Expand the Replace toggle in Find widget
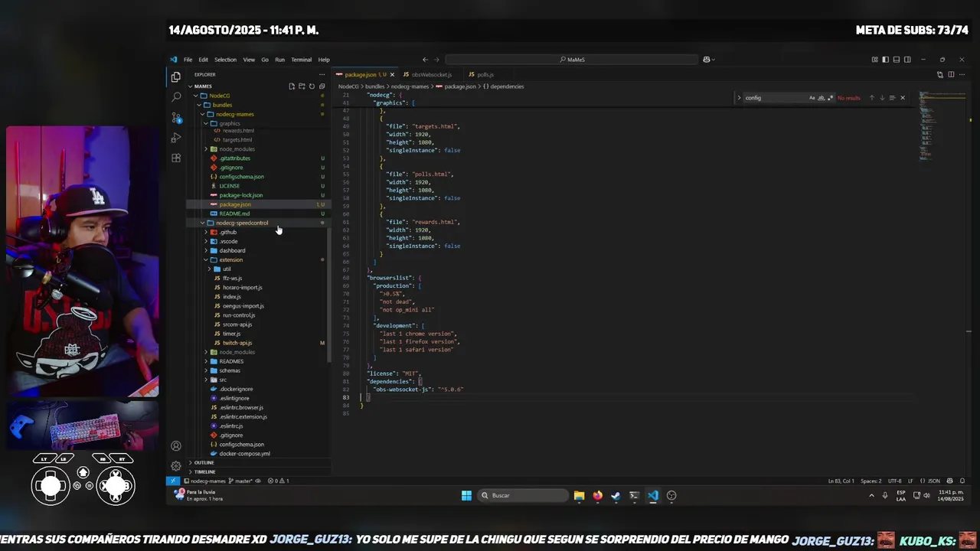The width and height of the screenshot is (980, 551). pyautogui.click(x=739, y=97)
